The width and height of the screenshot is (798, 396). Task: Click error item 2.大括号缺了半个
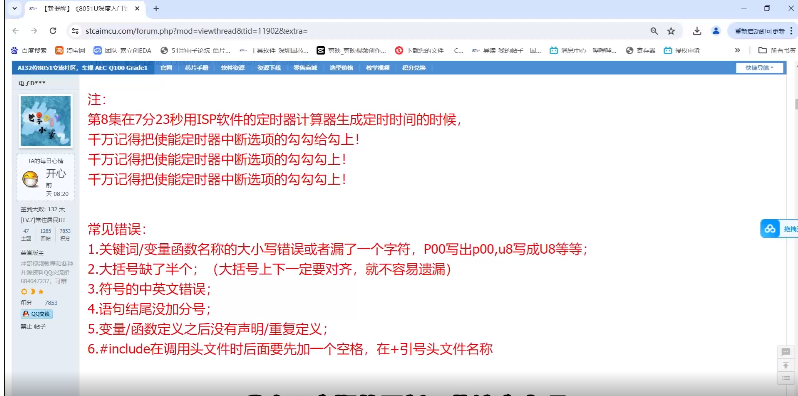point(270,269)
